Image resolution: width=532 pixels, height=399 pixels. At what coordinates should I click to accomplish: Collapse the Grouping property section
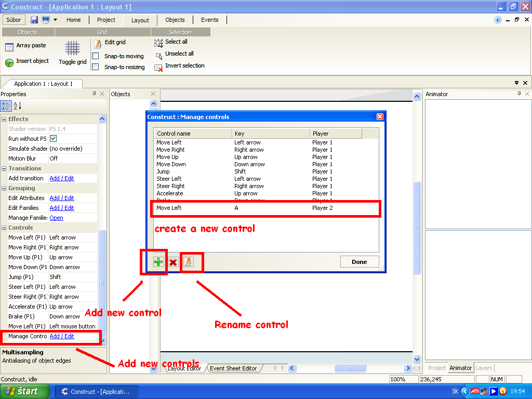pyautogui.click(x=4, y=188)
